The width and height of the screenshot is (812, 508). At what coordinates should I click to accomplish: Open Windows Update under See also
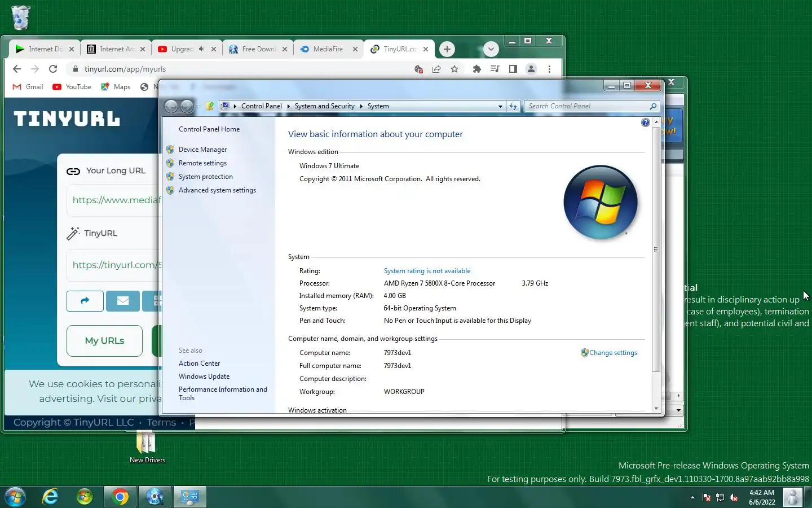[x=204, y=376]
